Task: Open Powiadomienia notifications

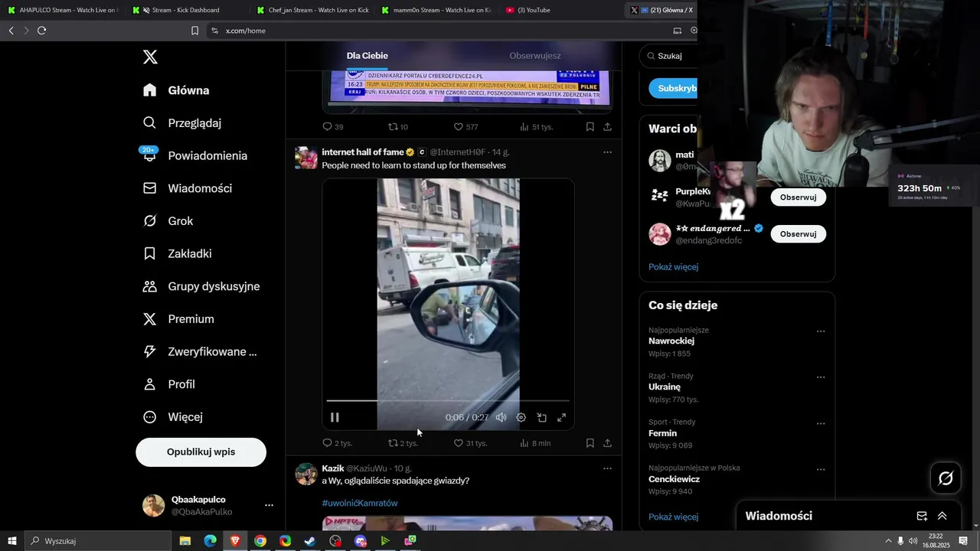Action: 195,155
